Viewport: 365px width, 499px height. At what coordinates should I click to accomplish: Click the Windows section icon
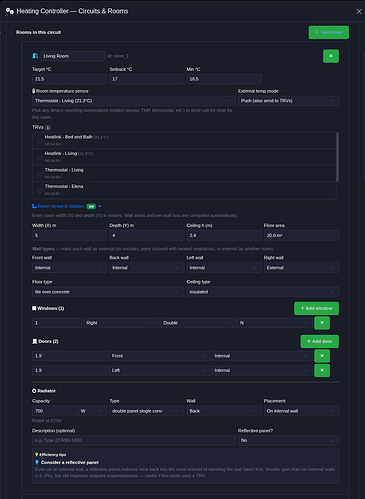click(34, 308)
